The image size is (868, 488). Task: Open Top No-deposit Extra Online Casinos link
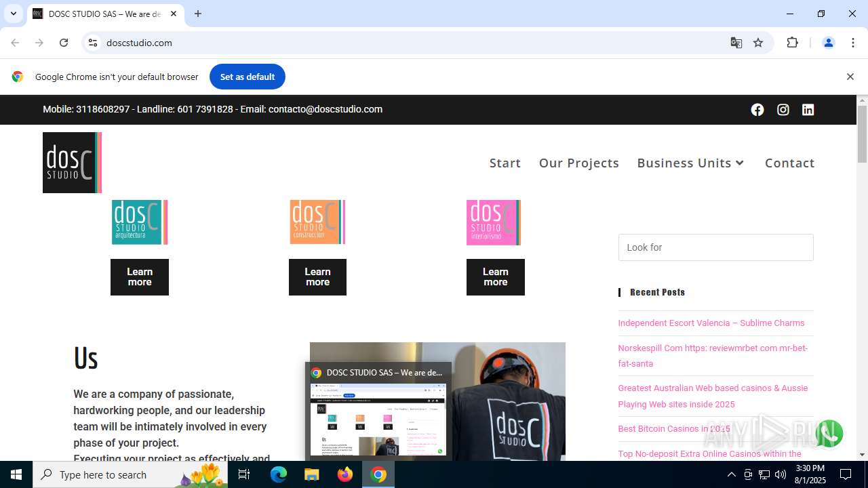pyautogui.click(x=709, y=453)
